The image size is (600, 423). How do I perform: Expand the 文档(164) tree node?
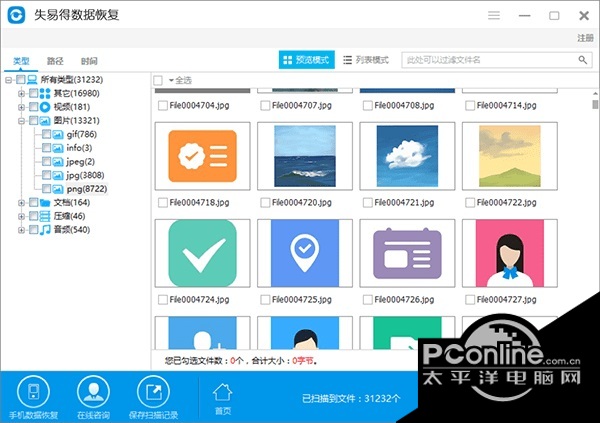[21, 203]
